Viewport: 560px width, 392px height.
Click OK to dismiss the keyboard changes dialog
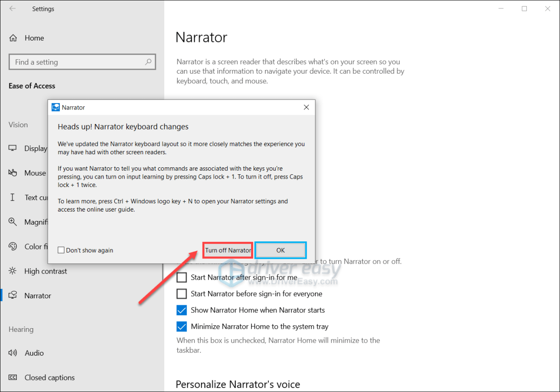click(280, 250)
